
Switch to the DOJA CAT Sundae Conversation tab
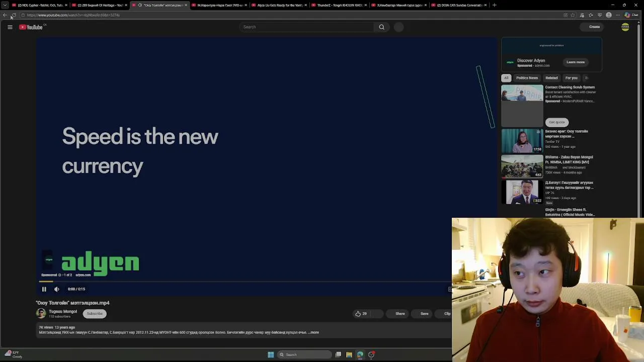coord(459,5)
